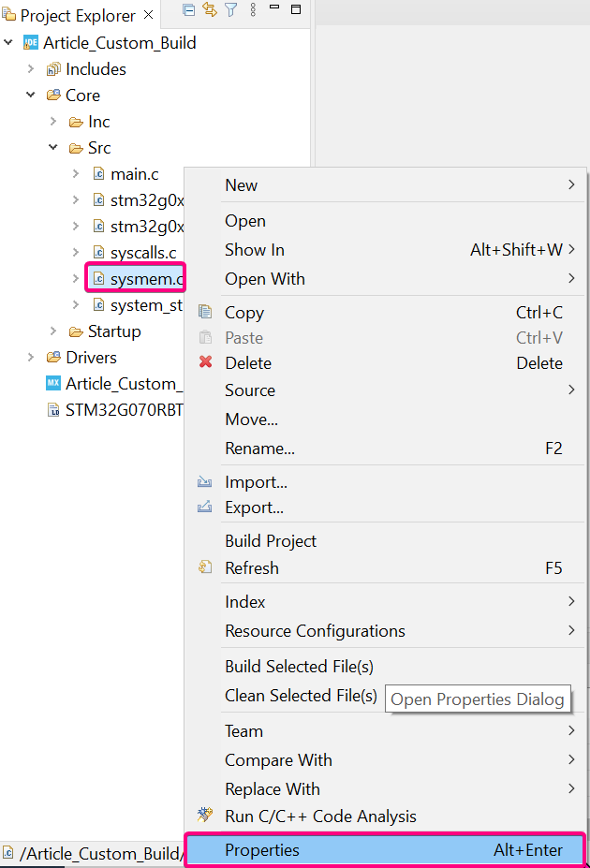Open the New submenu
Screen dimensions: 590x868
(242, 185)
